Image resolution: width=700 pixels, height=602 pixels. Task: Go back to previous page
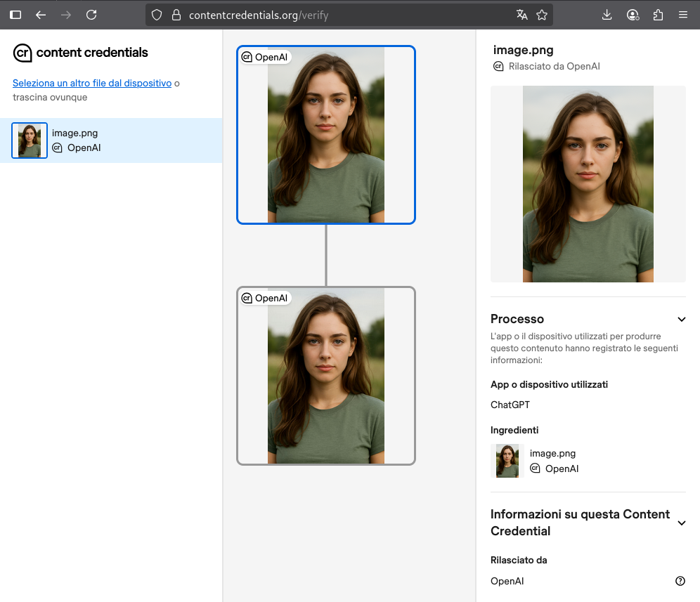tap(41, 15)
